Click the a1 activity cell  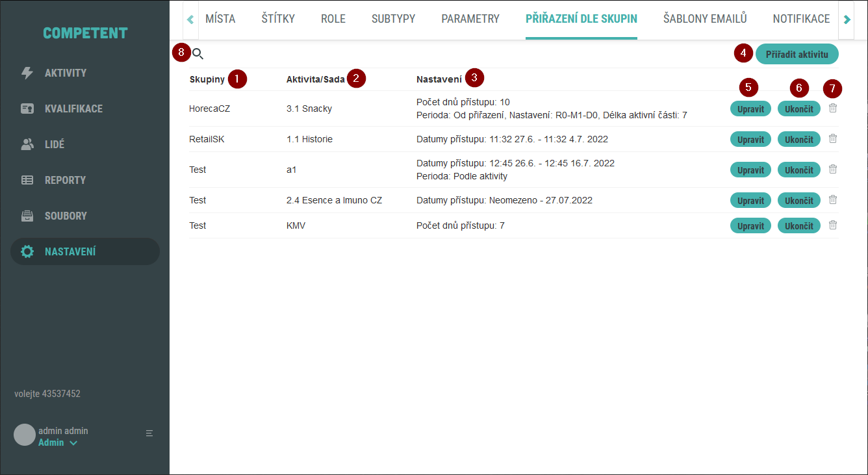(292, 170)
